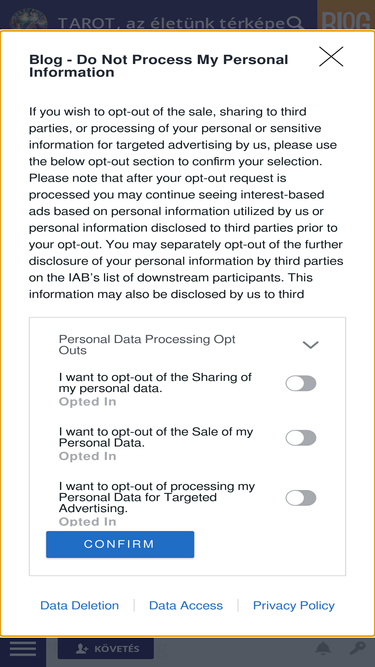Click the notification bell icon
Image resolution: width=375 pixels, height=667 pixels.
[x=323, y=649]
